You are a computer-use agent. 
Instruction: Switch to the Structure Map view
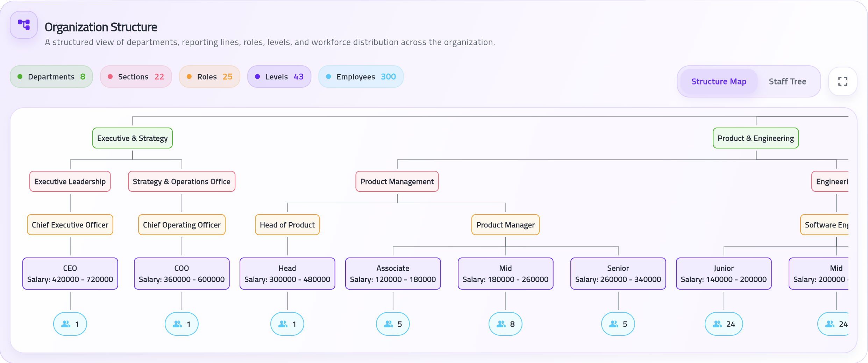pyautogui.click(x=719, y=81)
